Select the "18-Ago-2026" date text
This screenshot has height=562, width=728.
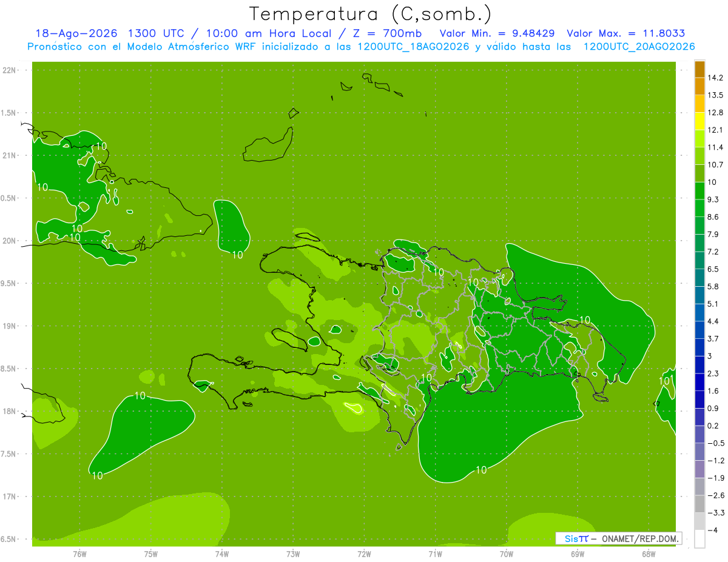(76, 33)
